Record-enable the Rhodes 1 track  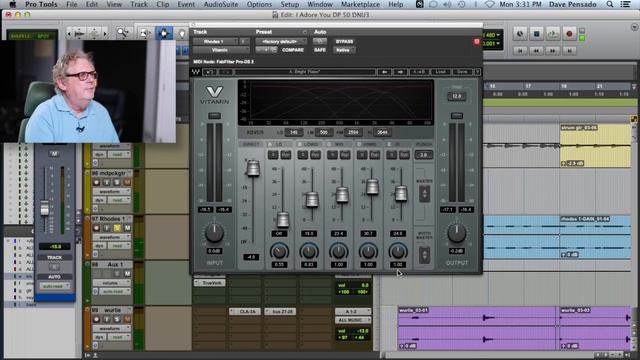coord(97,228)
